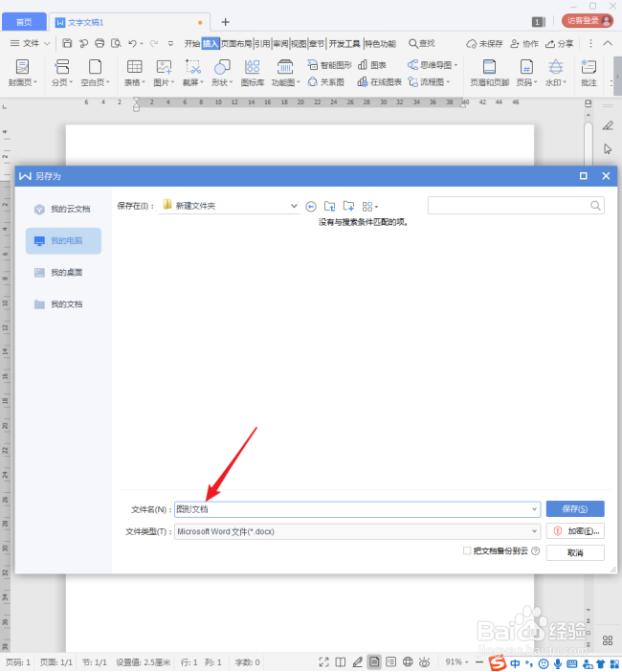Switch to Developer Tools (开发工具) tab
622x672 pixels.
coord(344,43)
